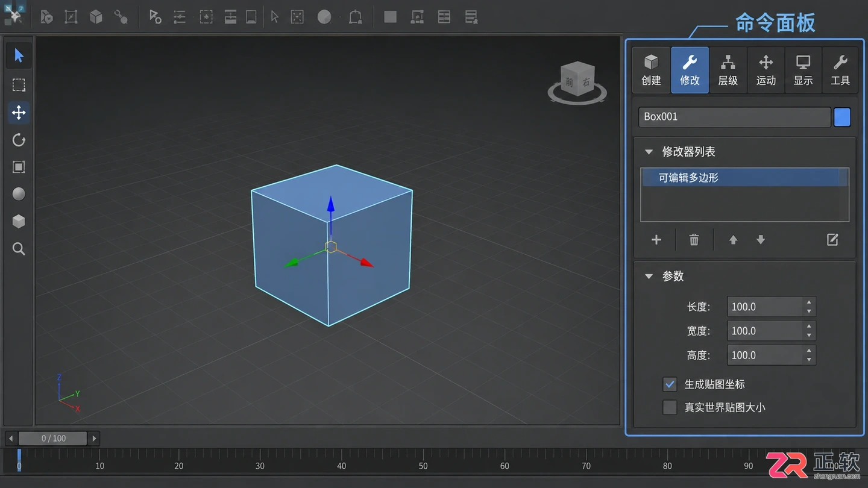Click the add modifier plus icon
The image size is (868, 488).
point(656,240)
